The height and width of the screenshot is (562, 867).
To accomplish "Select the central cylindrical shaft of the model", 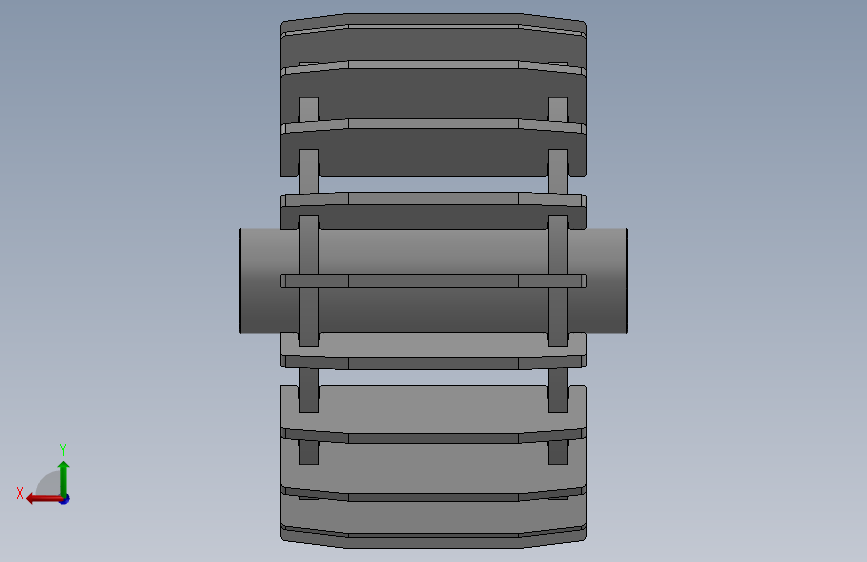I will point(433,280).
